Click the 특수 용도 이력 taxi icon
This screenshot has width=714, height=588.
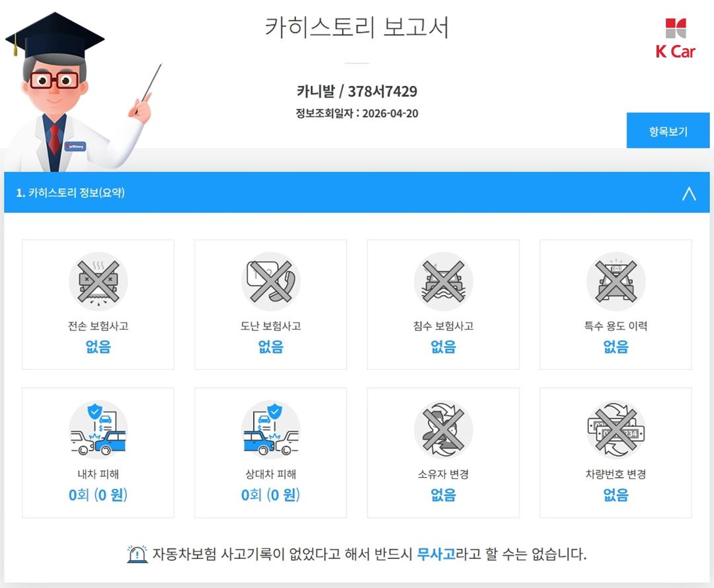pyautogui.click(x=615, y=281)
